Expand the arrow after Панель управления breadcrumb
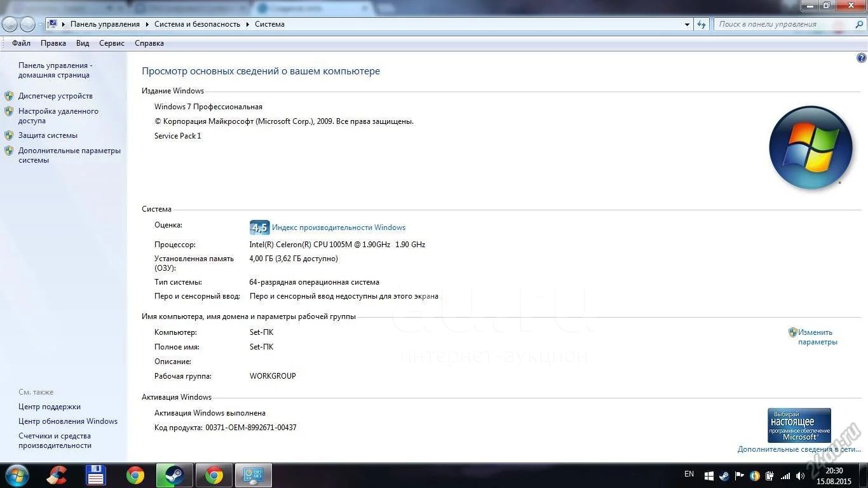The height and width of the screenshot is (488, 868). 147,24
